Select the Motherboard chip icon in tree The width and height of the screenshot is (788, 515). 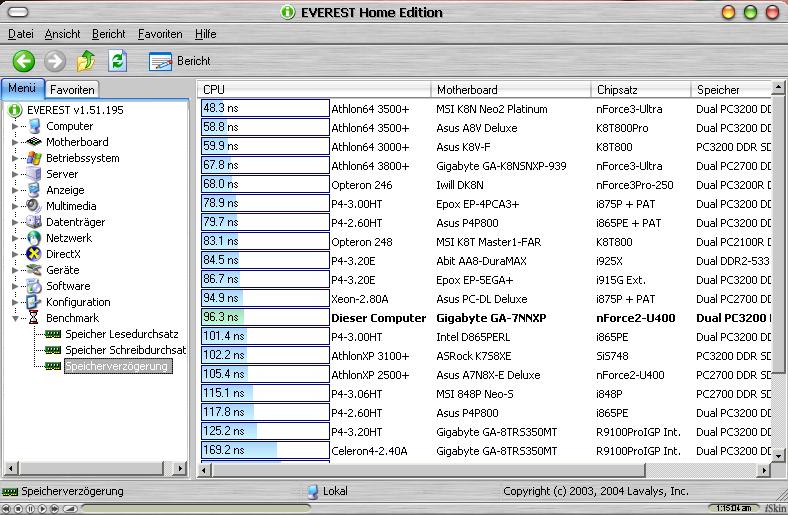[34, 142]
